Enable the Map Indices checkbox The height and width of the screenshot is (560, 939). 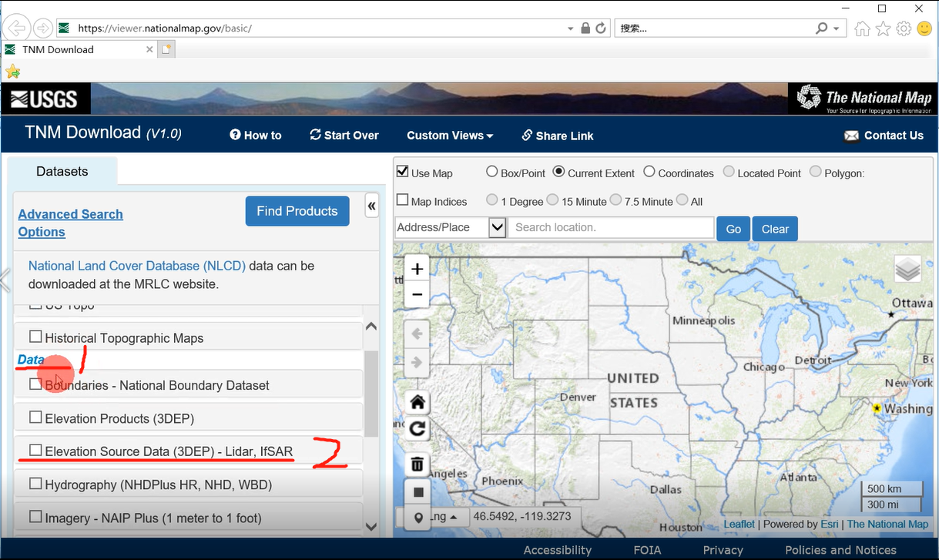click(x=402, y=200)
